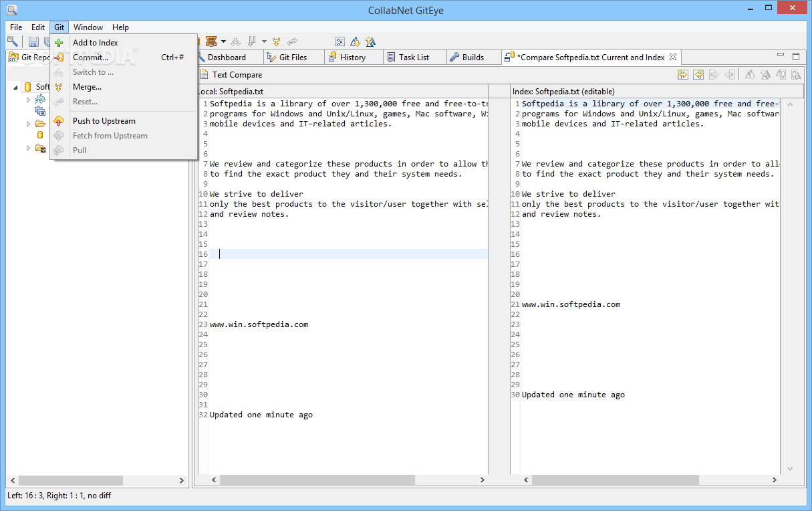Image resolution: width=812 pixels, height=511 pixels.
Task: Select the Compare Softpedia.txt Current and Index tab
Action: coord(591,58)
